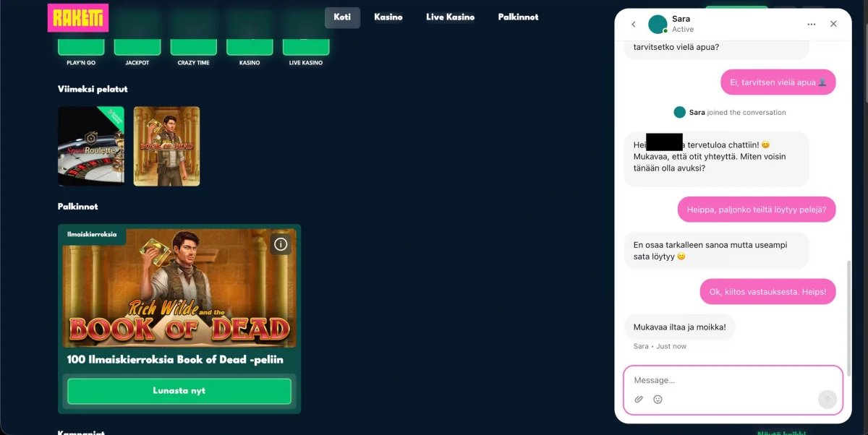This screenshot has height=435, width=868.
Task: Click 'Heippa, paljonko teiltä löytyy pelejä?' message
Action: tap(757, 210)
